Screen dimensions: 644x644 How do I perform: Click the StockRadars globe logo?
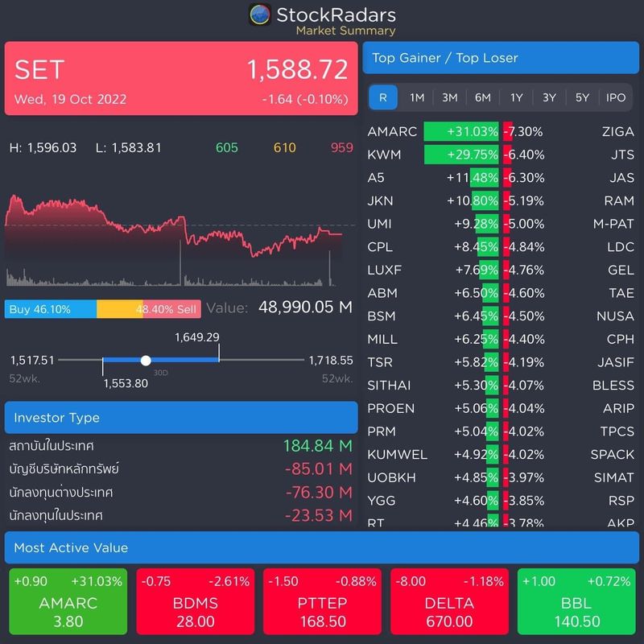tap(260, 14)
